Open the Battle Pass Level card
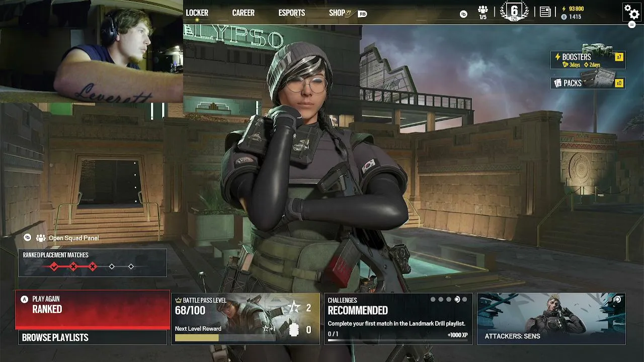Image resolution: width=644 pixels, height=362 pixels. point(246,319)
